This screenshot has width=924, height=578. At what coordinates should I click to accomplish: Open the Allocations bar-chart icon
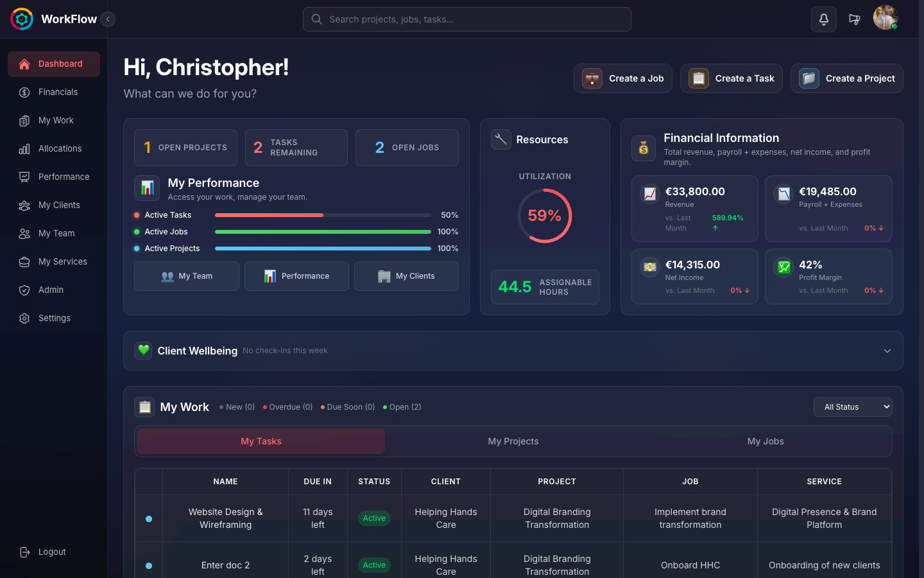[24, 148]
